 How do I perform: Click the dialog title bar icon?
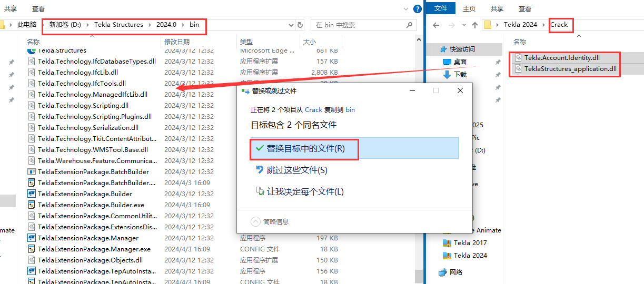click(x=245, y=91)
